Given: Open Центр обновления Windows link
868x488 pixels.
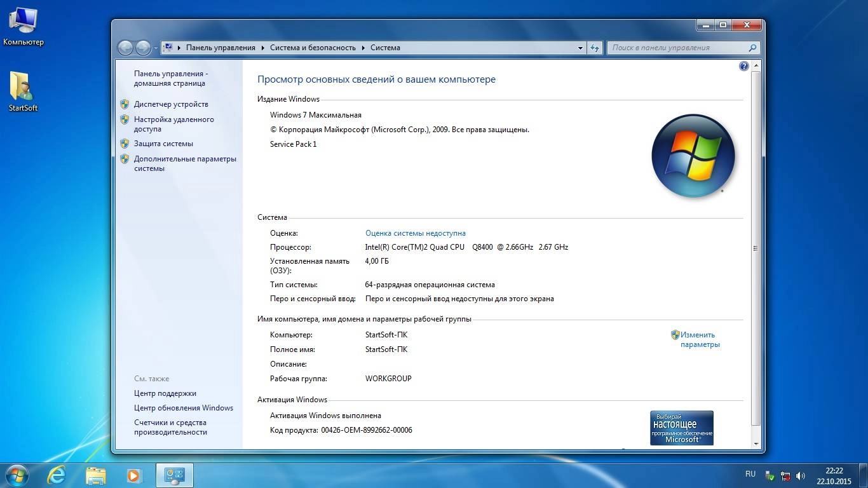Looking at the screenshot, I should (x=184, y=408).
